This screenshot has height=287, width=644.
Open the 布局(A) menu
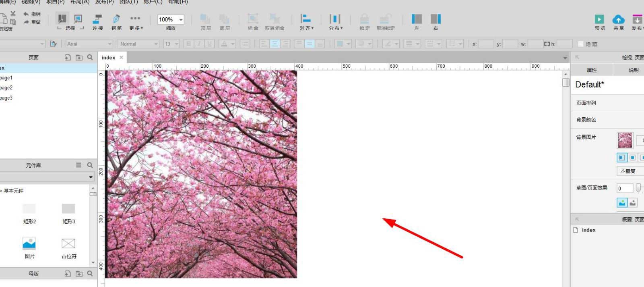(x=80, y=2)
